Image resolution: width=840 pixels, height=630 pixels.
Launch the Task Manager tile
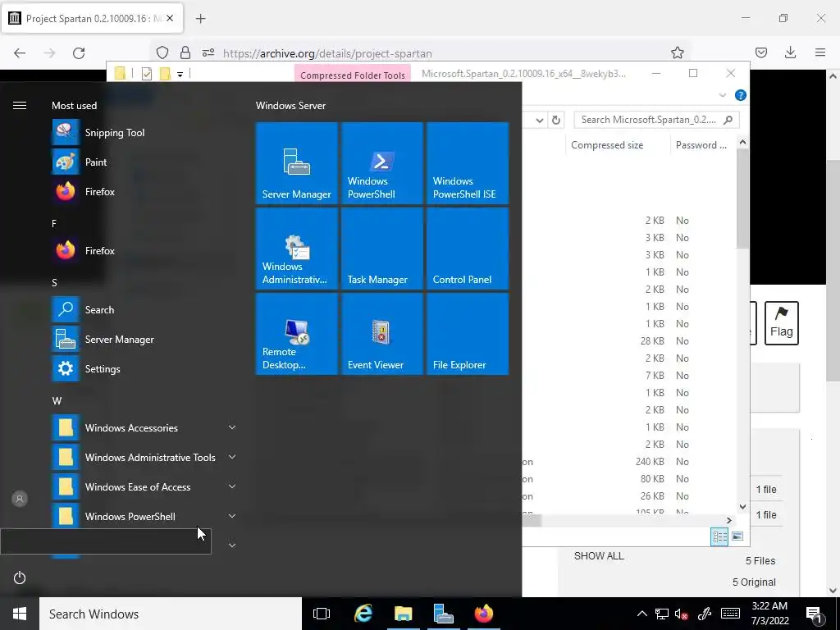coord(382,249)
